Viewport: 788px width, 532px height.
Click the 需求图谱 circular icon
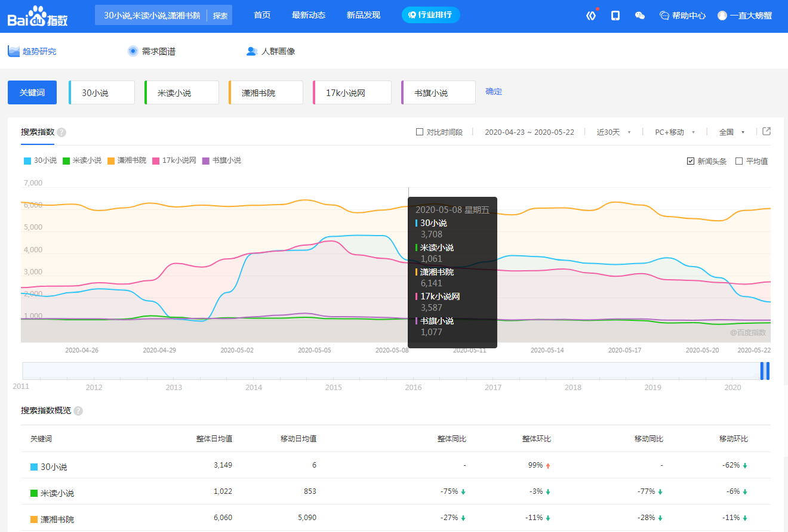[133, 51]
